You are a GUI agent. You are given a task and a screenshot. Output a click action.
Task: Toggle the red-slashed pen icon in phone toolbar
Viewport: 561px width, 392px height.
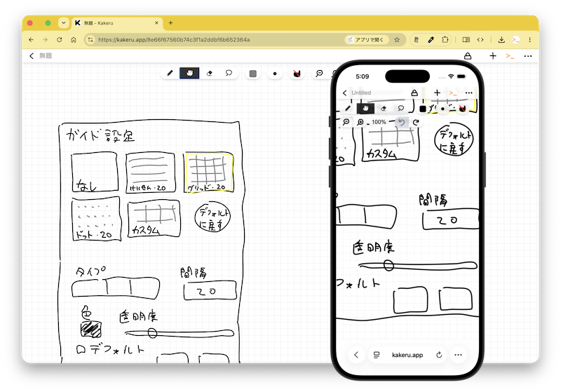click(x=462, y=109)
